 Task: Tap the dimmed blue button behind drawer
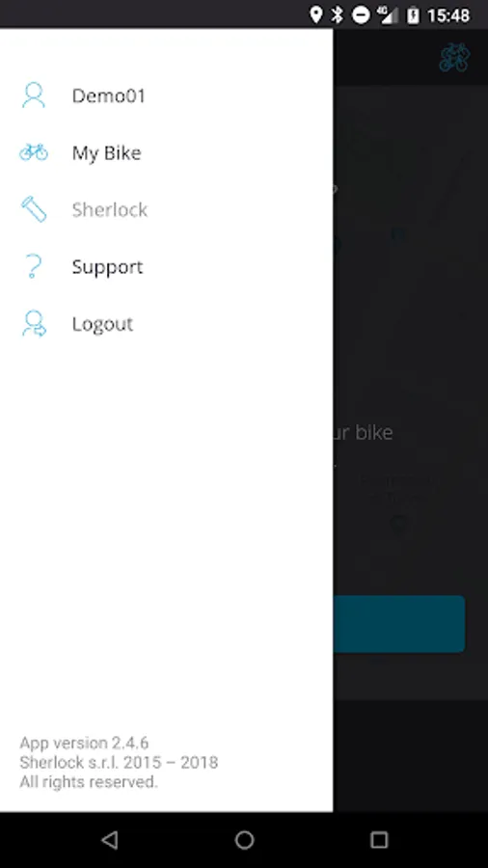click(x=399, y=624)
